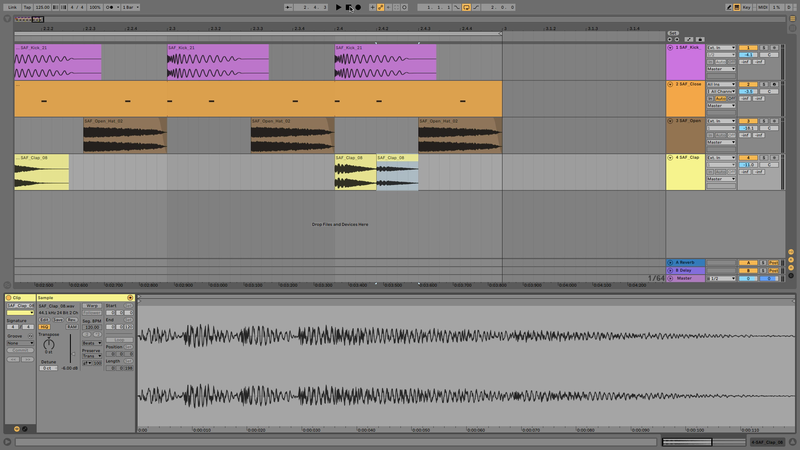Image resolution: width=800 pixels, height=450 pixels.
Task: Open All Ins dropdown on SAF_Close track
Action: [x=721, y=84]
